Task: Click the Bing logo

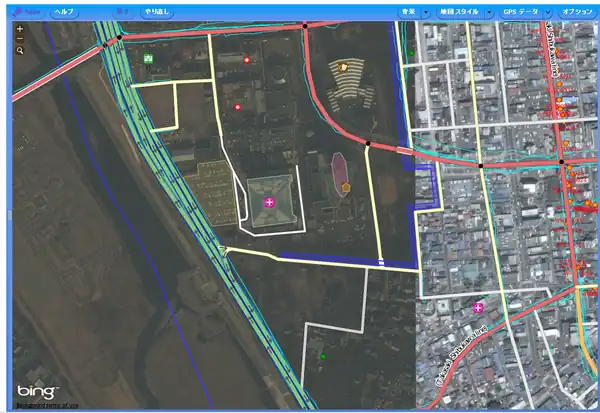Action: [36, 391]
